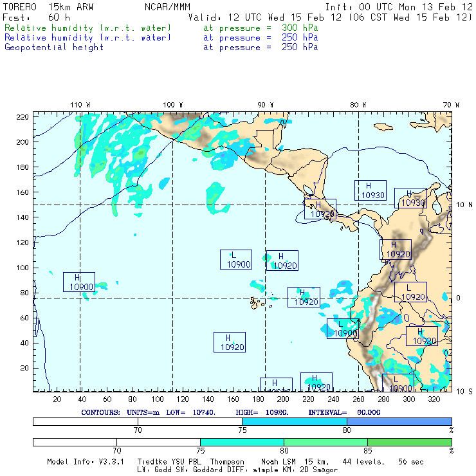This screenshot has height=476, width=476.
Task: Click the H 10920 box over Costa Rica
Action: tap(320, 209)
